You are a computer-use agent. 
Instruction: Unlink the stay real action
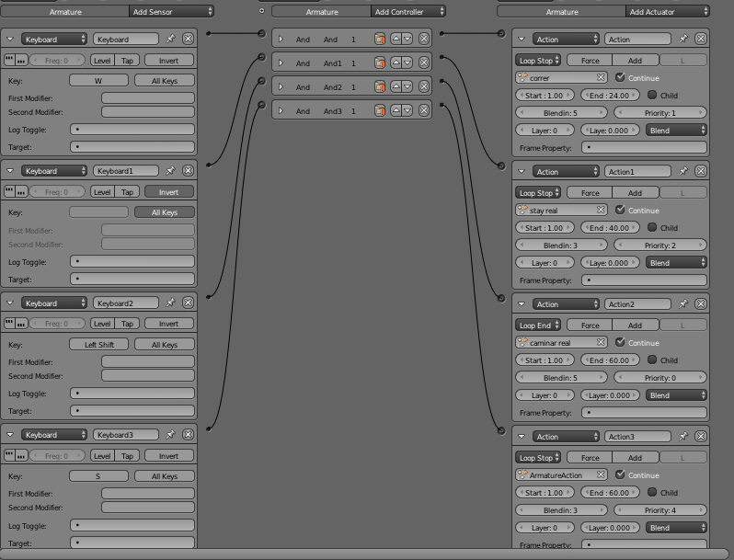point(601,210)
